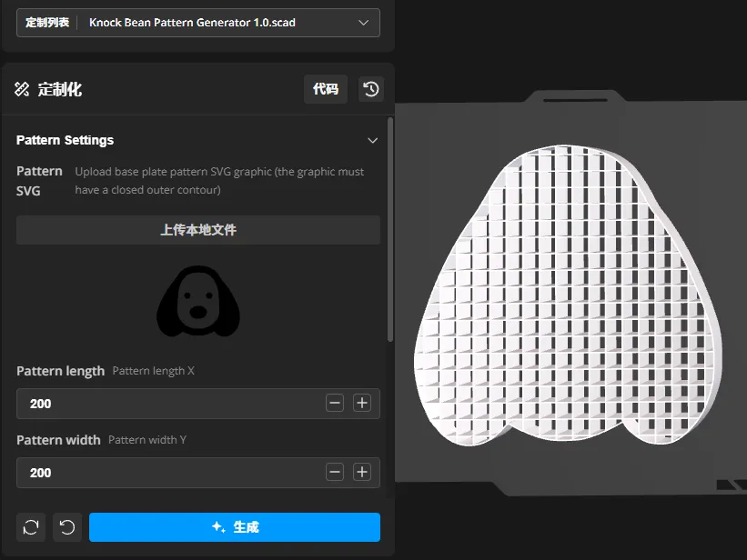Click the reset undo arrow icon
Viewport: 747px width, 560px height.
(67, 527)
